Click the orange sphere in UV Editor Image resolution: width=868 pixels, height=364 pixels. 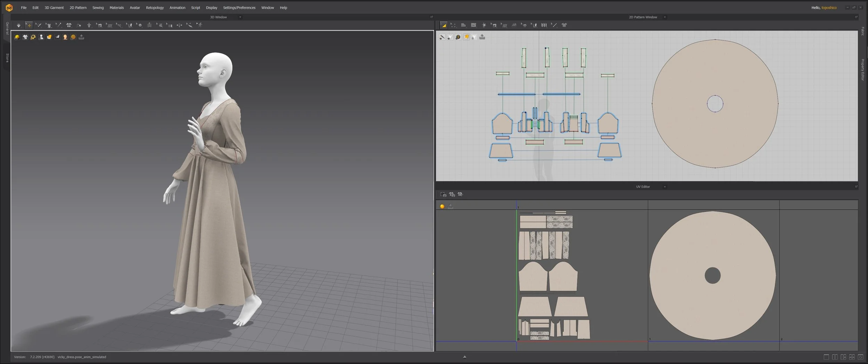[442, 207]
